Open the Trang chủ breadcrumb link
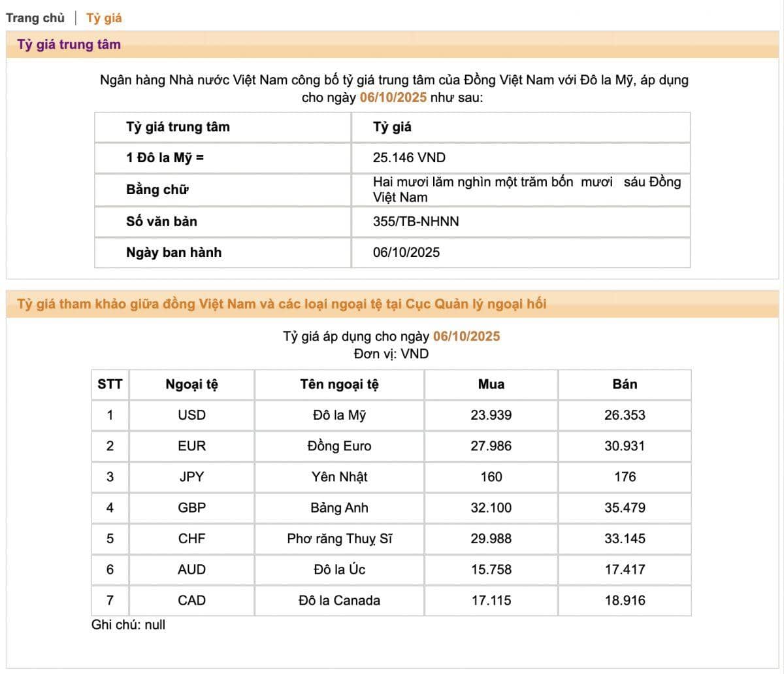The image size is (784, 674). pos(35,18)
